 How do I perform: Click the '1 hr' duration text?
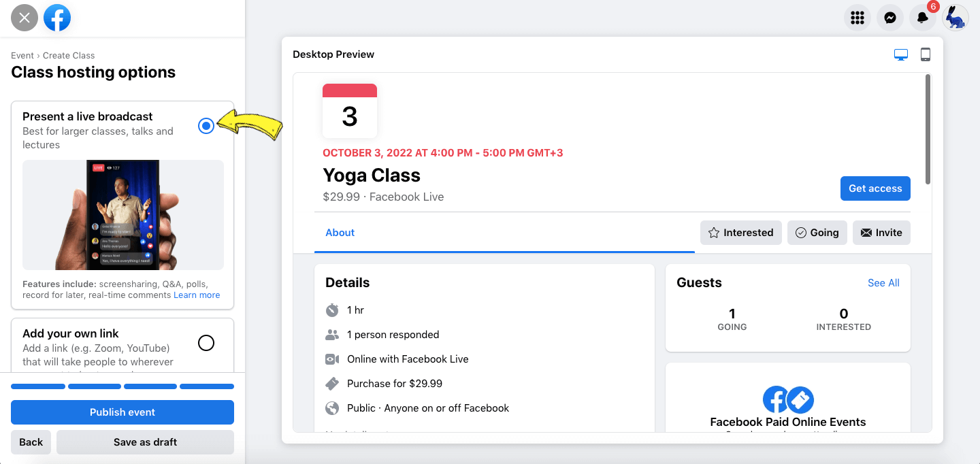355,310
